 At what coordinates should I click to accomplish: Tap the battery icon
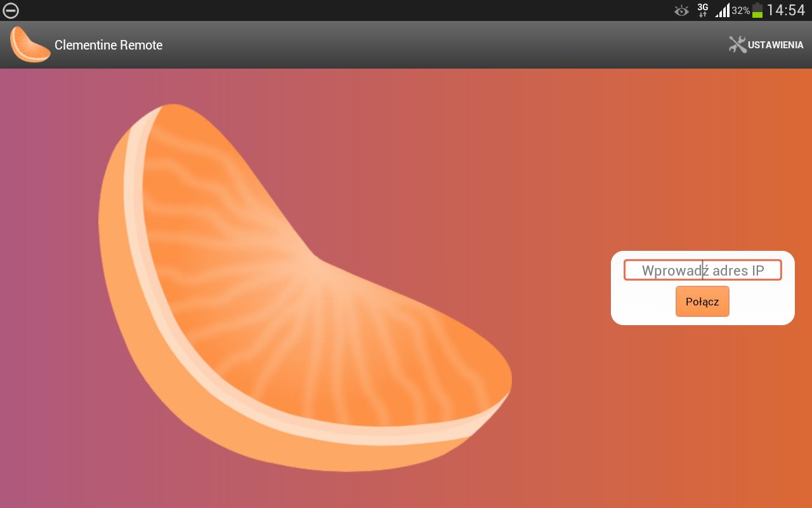click(757, 10)
